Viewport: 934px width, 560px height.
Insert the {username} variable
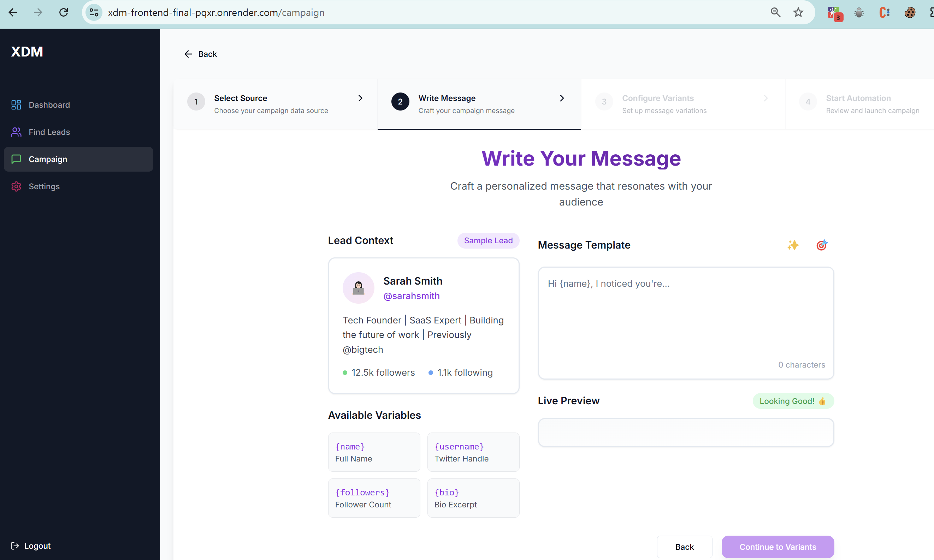(x=473, y=452)
